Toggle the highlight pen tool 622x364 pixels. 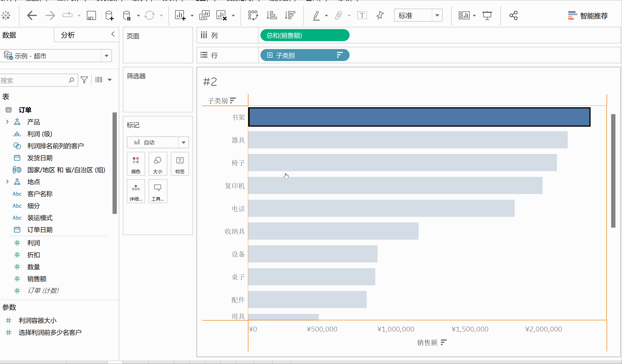point(316,15)
